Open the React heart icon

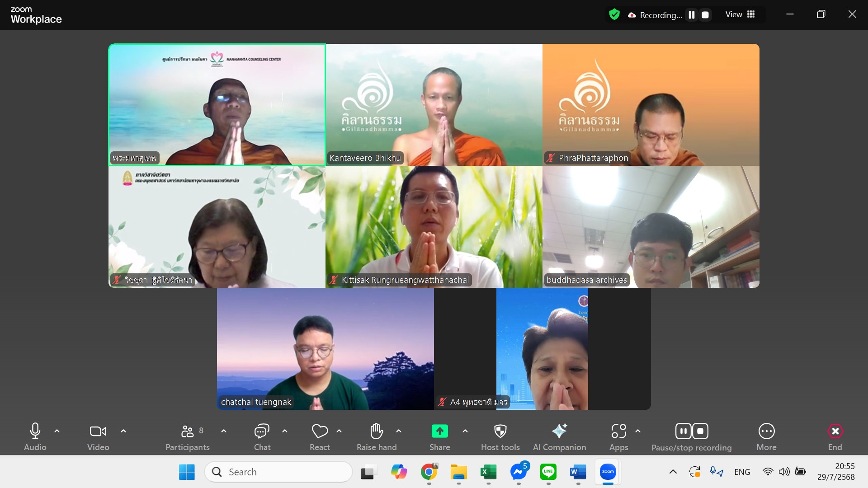coord(320,432)
